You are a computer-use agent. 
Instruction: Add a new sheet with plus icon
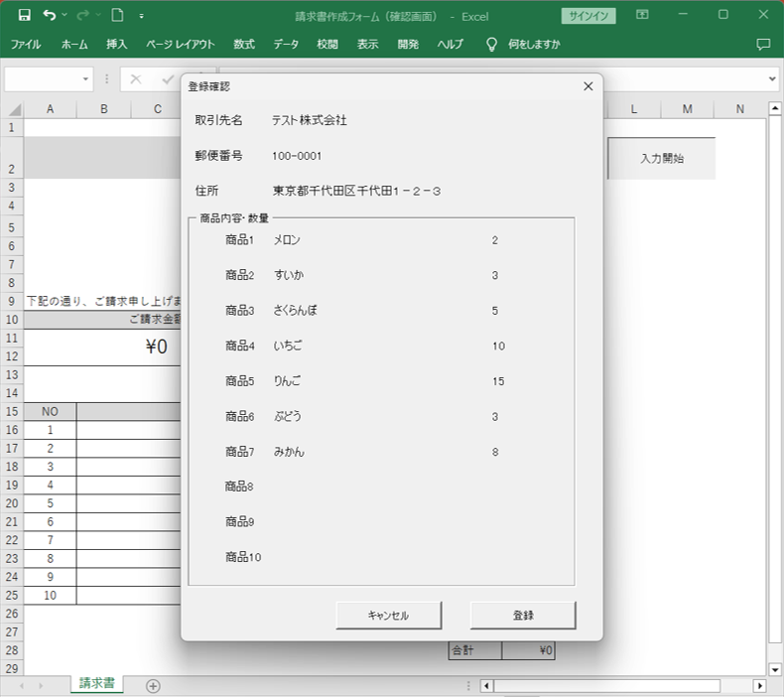153,685
